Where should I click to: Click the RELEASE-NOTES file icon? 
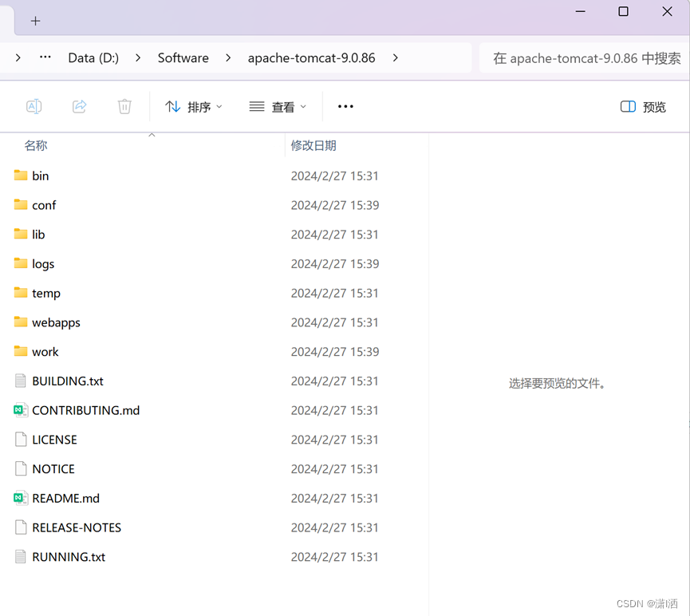[20, 527]
